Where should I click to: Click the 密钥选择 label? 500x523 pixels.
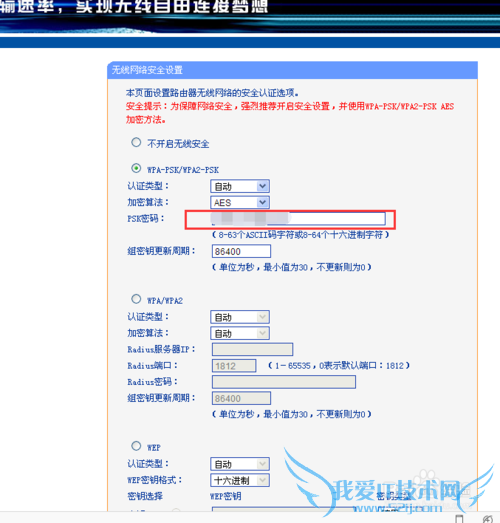click(145, 496)
